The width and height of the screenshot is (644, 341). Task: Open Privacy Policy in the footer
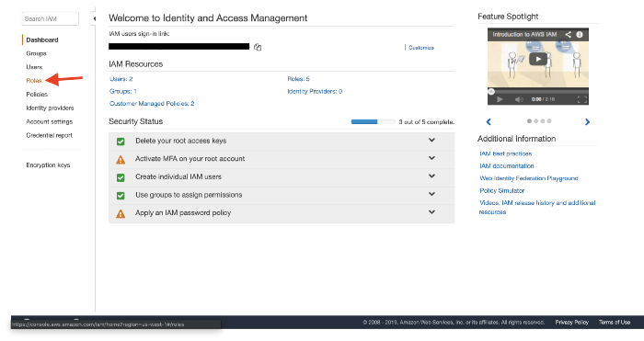pos(571,322)
